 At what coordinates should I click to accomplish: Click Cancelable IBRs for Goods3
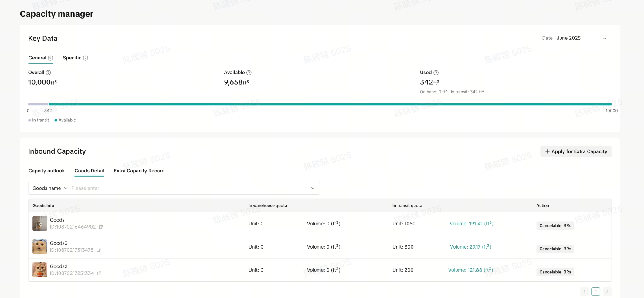point(555,249)
